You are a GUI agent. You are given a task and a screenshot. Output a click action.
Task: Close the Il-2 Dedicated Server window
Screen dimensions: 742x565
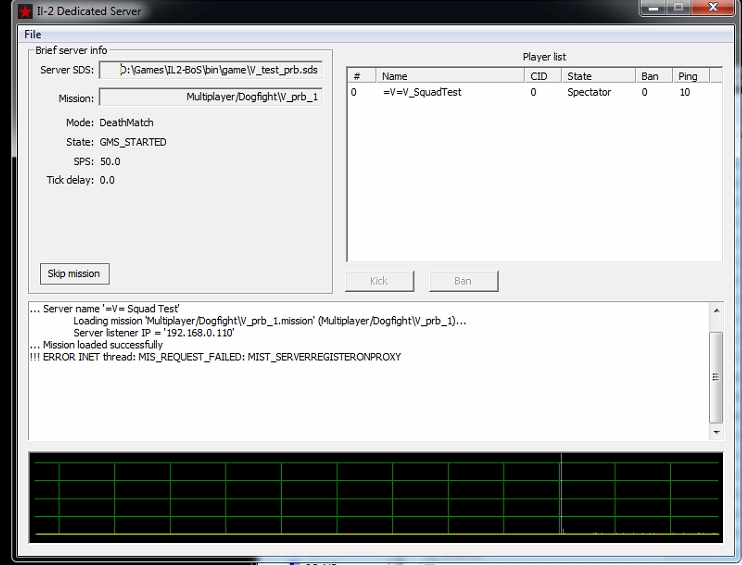point(713,8)
